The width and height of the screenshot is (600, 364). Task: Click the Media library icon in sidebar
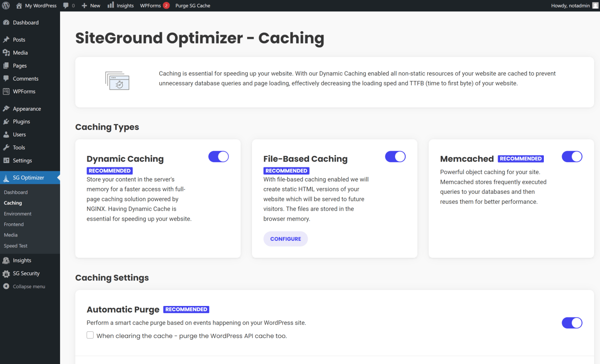tap(6, 53)
